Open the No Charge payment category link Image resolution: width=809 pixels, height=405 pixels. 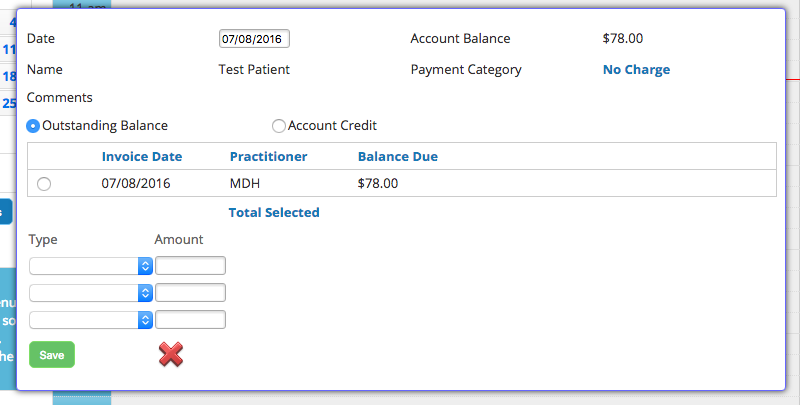pyautogui.click(x=636, y=70)
